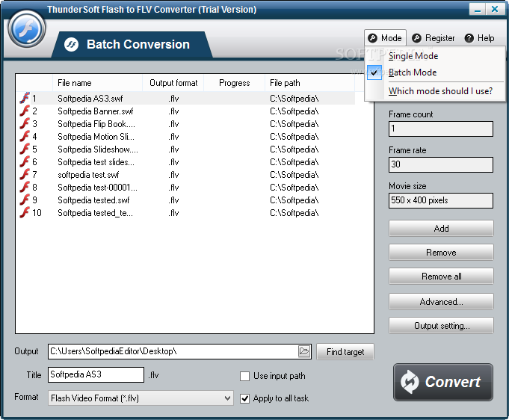Image resolution: width=509 pixels, height=420 pixels.
Task: Click the Flash icon for row 3
Action: click(25, 123)
